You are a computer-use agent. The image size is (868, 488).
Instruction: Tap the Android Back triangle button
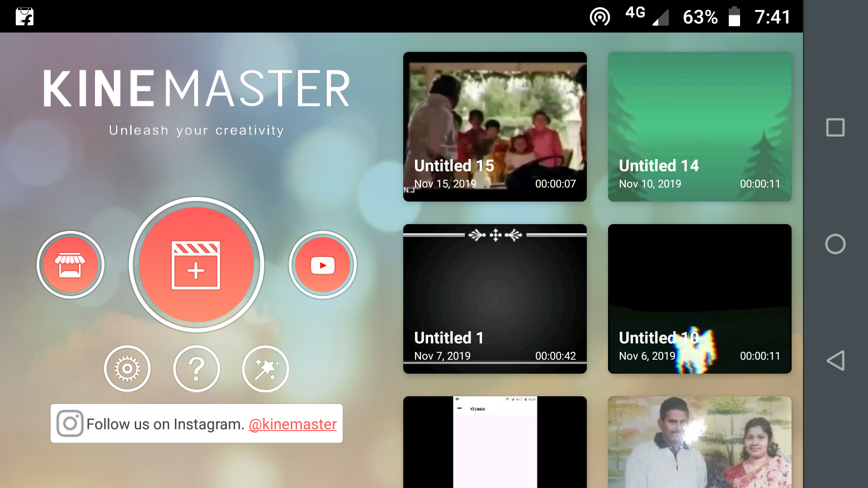tap(835, 361)
